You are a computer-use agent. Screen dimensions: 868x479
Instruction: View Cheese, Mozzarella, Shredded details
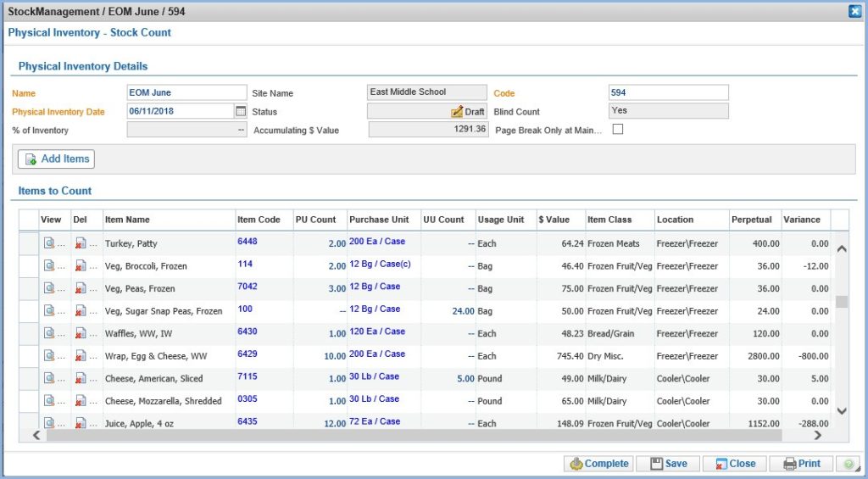pyautogui.click(x=49, y=400)
